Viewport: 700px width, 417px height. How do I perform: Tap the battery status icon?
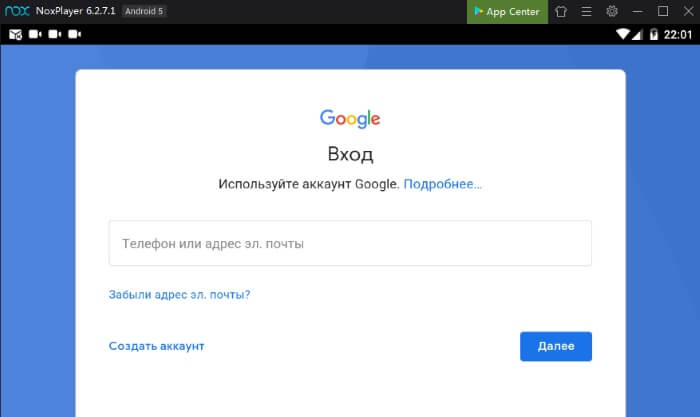pos(654,34)
